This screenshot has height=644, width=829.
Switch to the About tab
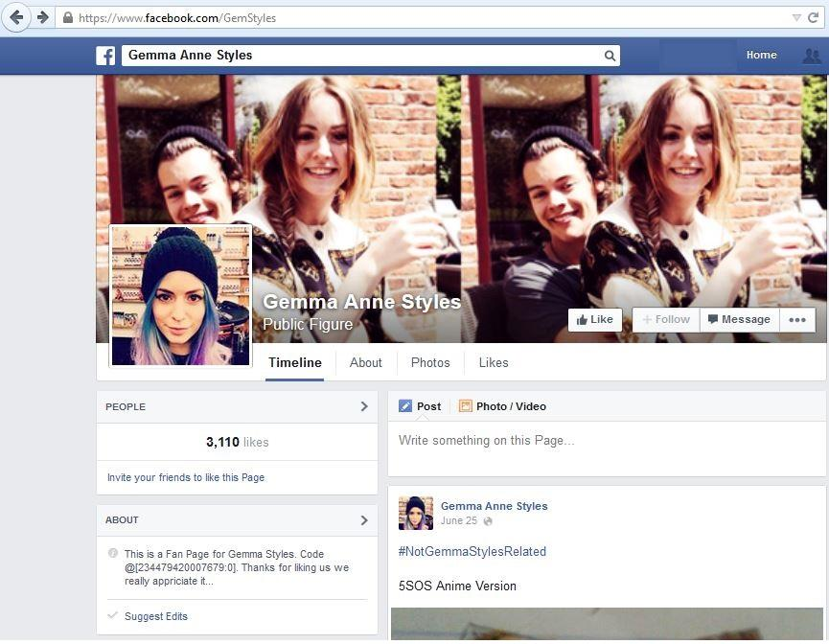(x=365, y=362)
